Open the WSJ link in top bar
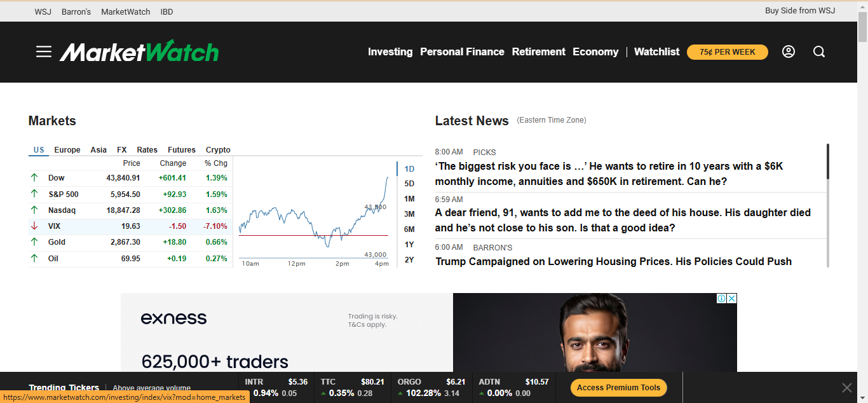The width and height of the screenshot is (868, 403). point(43,11)
